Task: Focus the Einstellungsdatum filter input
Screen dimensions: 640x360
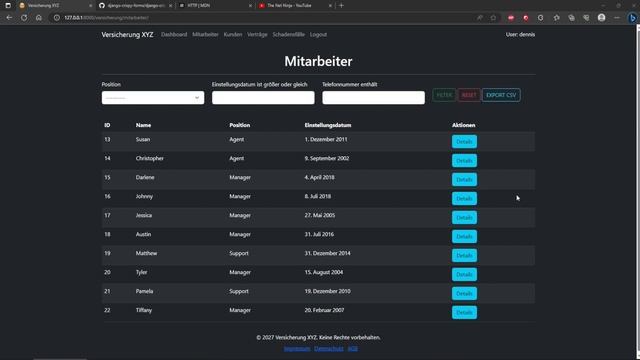Action: tap(263, 98)
